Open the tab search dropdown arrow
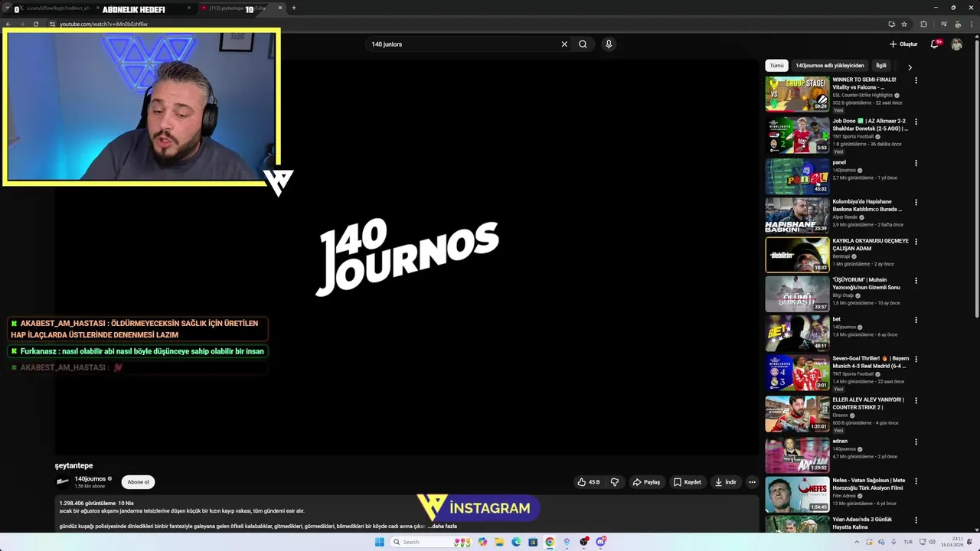Viewport: 980px width, 551px height. click(7, 8)
